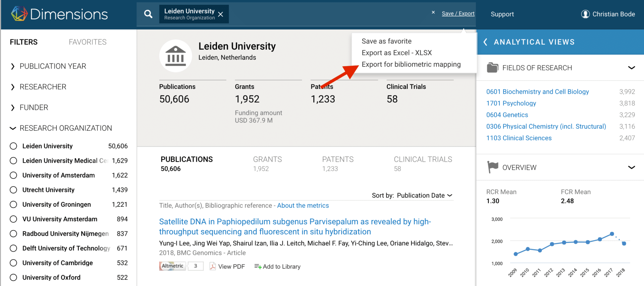Select the Utrecht University radio button

click(x=13, y=190)
